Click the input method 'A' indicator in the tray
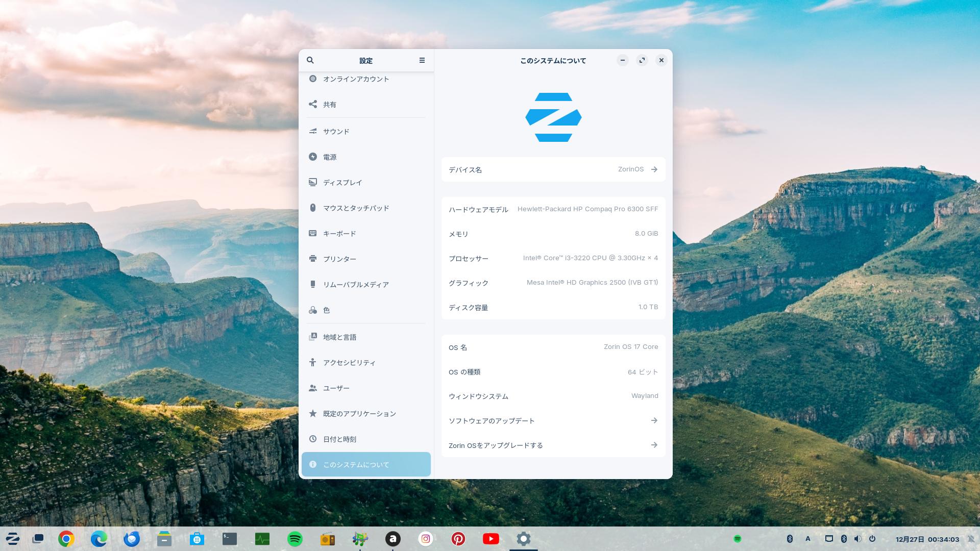 [808, 539]
